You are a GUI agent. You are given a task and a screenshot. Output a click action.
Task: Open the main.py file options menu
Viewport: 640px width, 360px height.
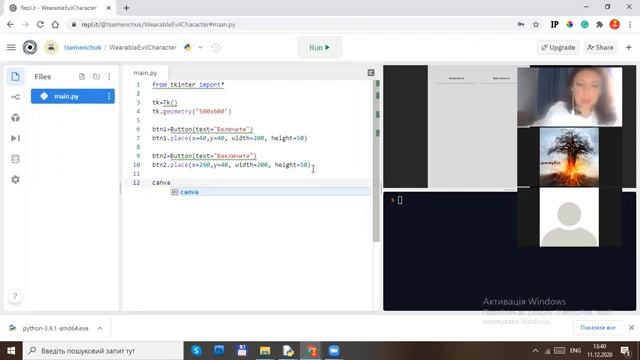click(x=109, y=96)
